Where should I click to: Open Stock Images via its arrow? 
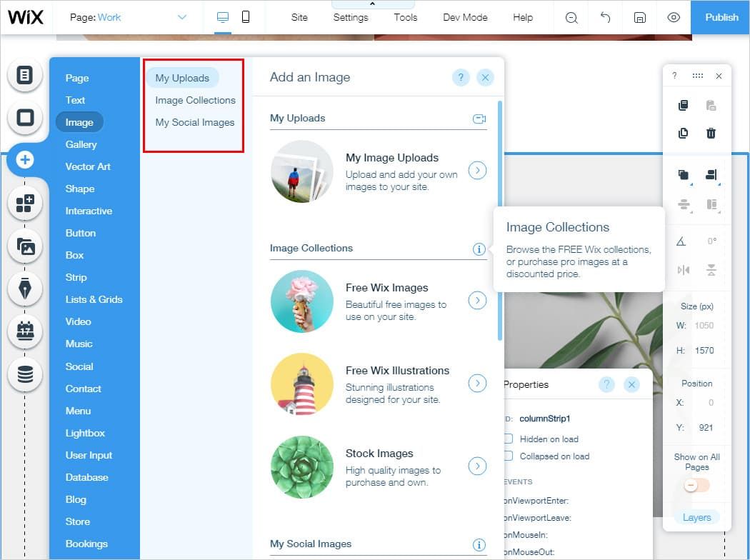[x=477, y=466]
